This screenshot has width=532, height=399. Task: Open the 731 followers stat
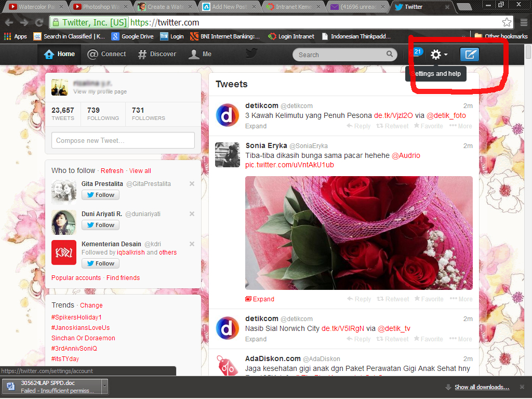click(x=148, y=114)
